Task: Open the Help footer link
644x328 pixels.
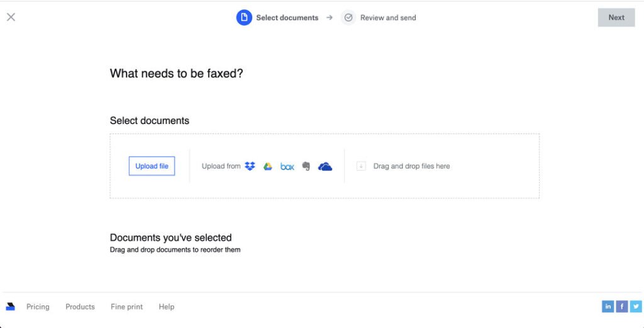Action: [166, 307]
